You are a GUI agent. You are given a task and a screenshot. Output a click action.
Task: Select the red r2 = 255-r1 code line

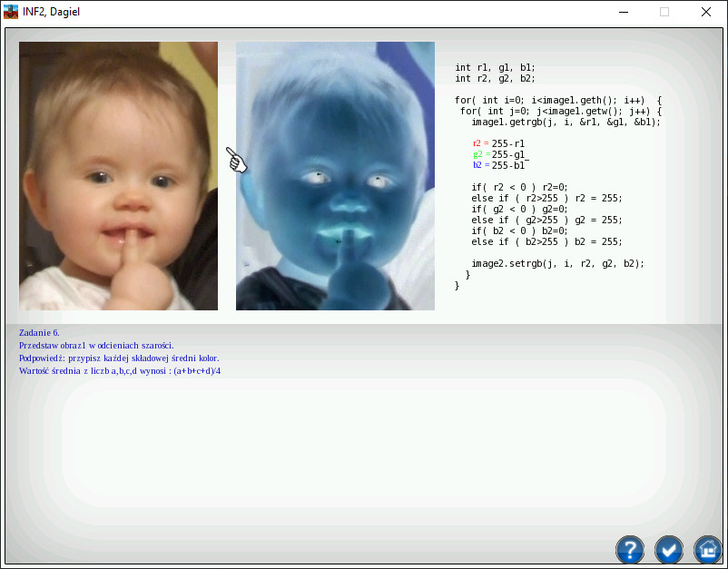tap(500, 142)
